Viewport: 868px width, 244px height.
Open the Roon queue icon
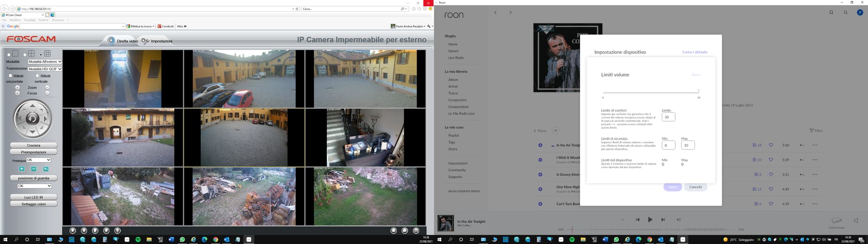(x=679, y=220)
